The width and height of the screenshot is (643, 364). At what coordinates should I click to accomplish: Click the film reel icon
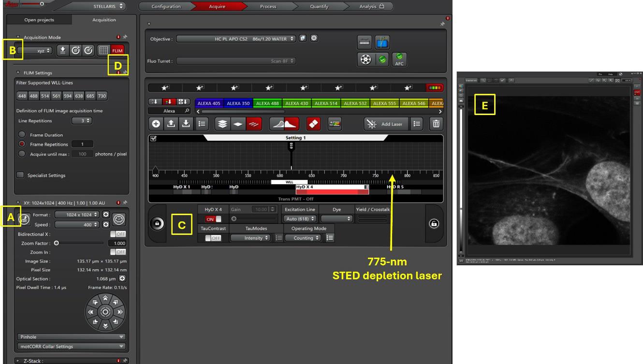366,59
